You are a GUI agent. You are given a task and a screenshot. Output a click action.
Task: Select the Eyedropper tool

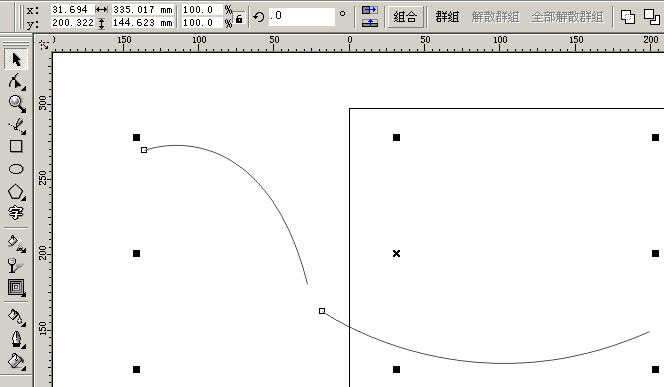pyautogui.click(x=16, y=317)
